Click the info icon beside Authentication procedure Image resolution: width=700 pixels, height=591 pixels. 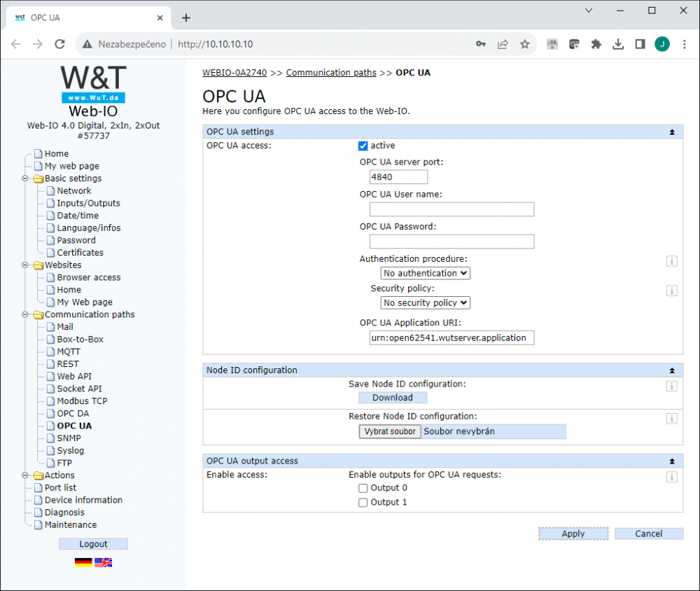(x=671, y=261)
